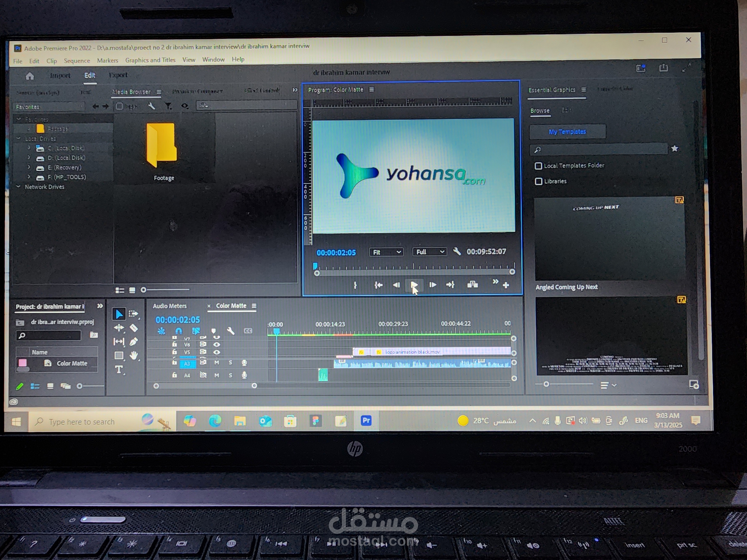Enable the Local Templates Folder checkbox
The image size is (747, 560).
point(538,166)
